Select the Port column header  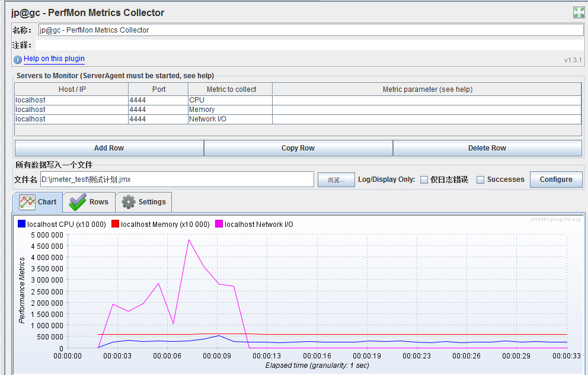[159, 89]
